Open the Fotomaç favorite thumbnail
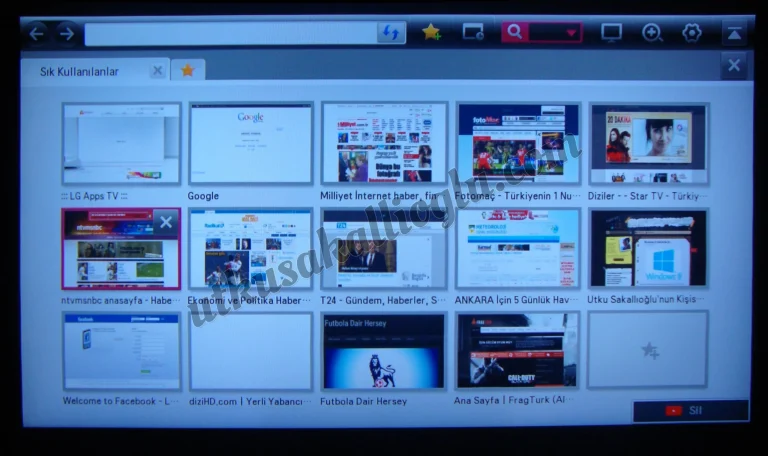Screen dimensions: 768x456 518,143
